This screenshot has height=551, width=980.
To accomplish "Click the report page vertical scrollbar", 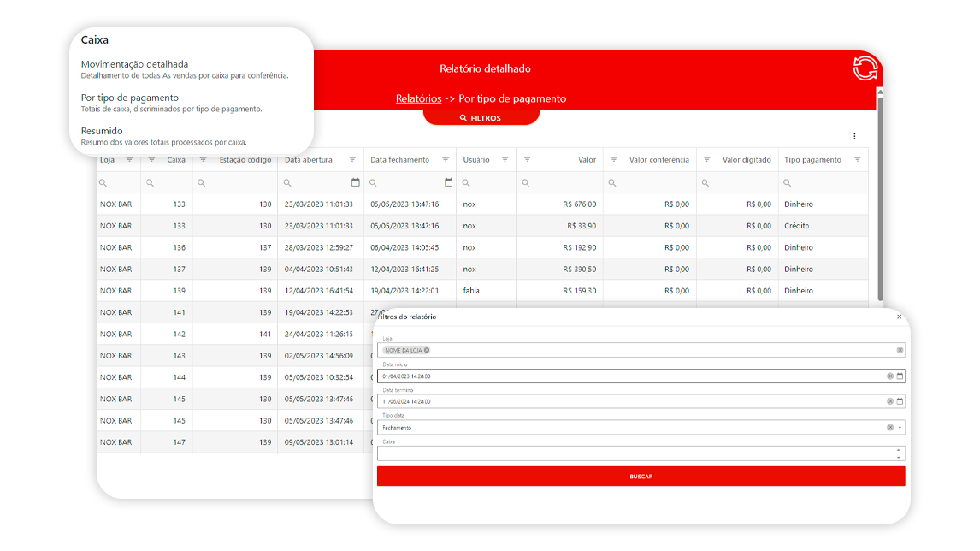I will (x=880, y=198).
